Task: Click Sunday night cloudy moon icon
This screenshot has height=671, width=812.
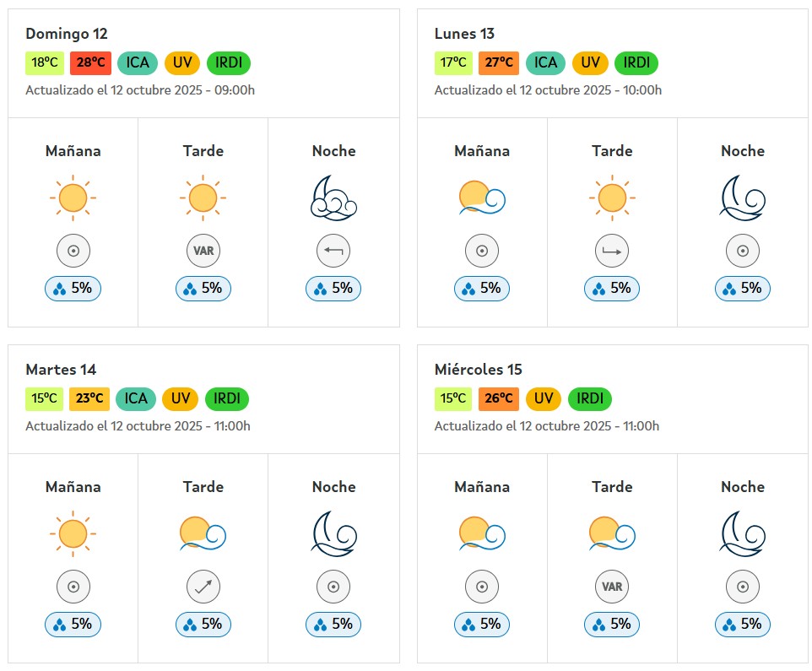Action: 333,198
